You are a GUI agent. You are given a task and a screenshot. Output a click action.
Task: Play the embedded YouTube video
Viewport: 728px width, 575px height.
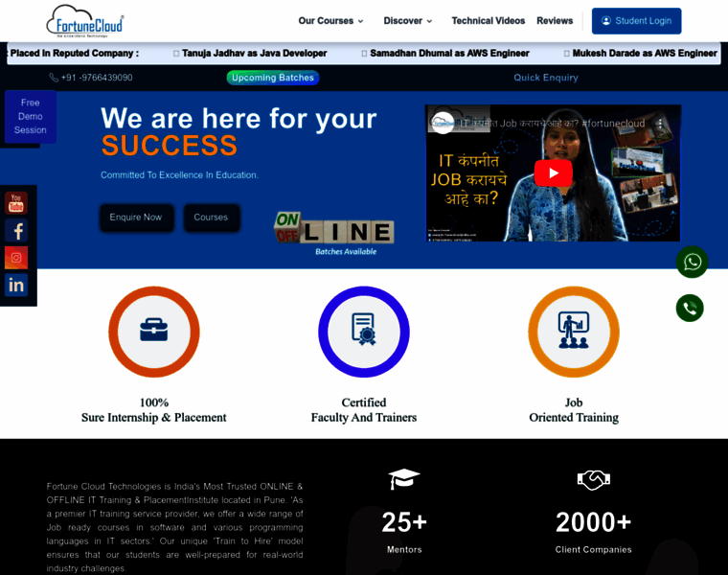(x=553, y=172)
